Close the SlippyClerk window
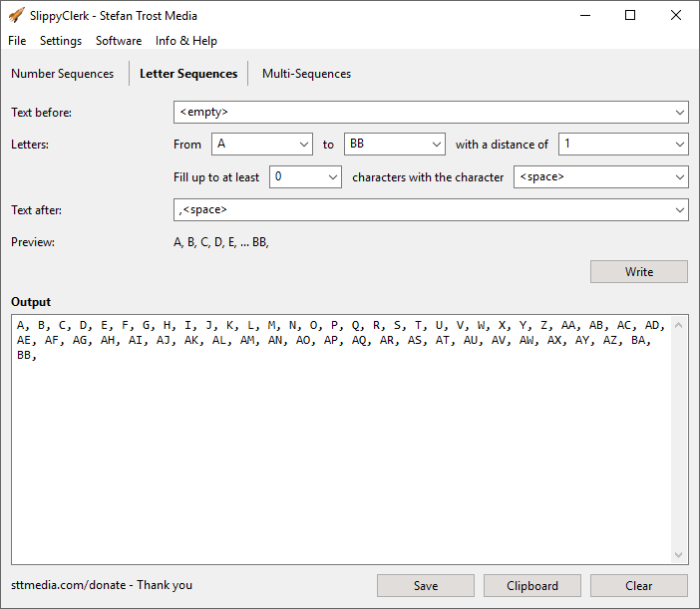 click(675, 15)
